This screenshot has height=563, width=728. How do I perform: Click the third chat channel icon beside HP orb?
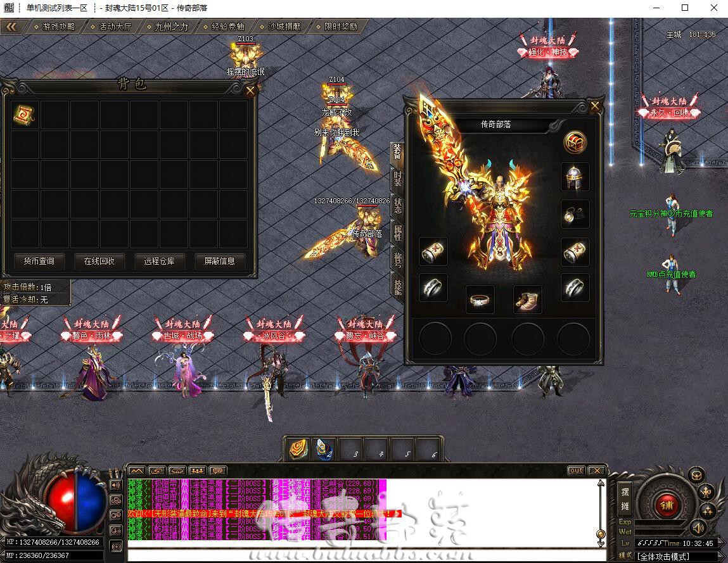[x=116, y=516]
